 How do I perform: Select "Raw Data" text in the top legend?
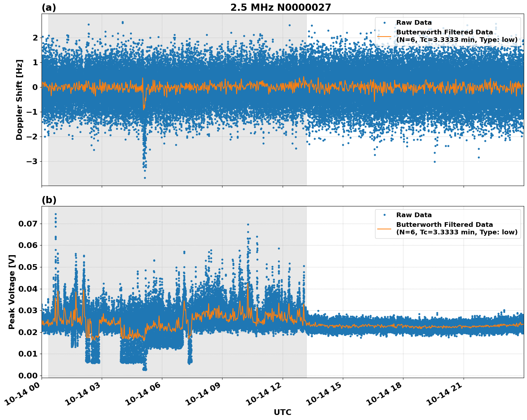point(414,23)
